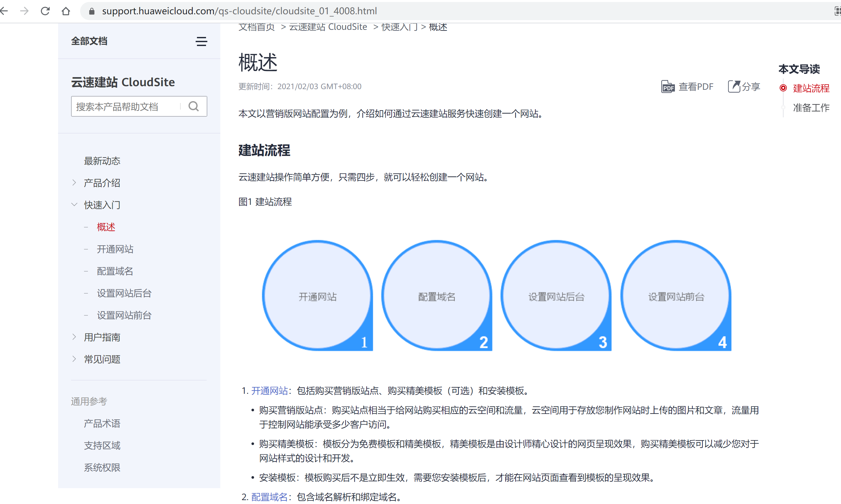
Task: Click 云速建站 CloudSite breadcrumb link
Action: click(x=328, y=27)
